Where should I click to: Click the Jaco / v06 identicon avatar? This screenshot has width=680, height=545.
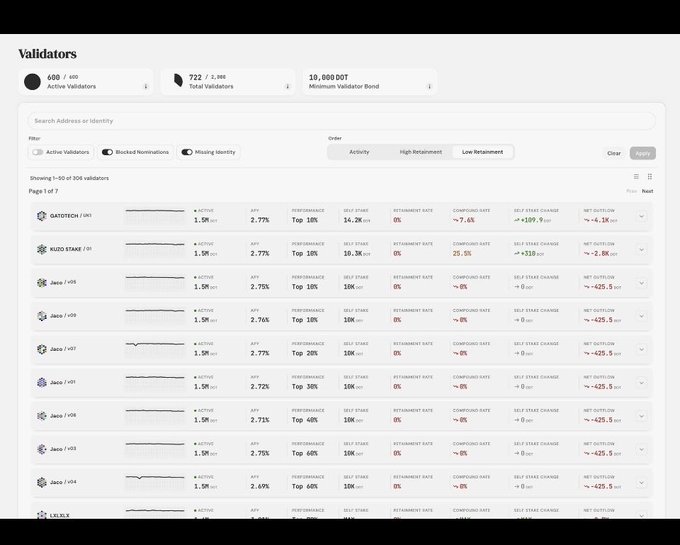(x=42, y=416)
